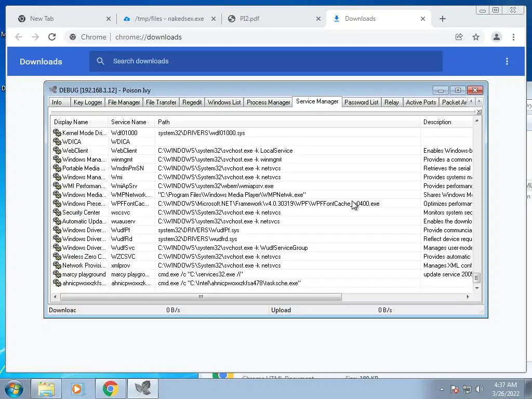Click service icon for ahnicpwoxxzkfs row
The height and width of the screenshot is (399, 532).
click(x=57, y=283)
